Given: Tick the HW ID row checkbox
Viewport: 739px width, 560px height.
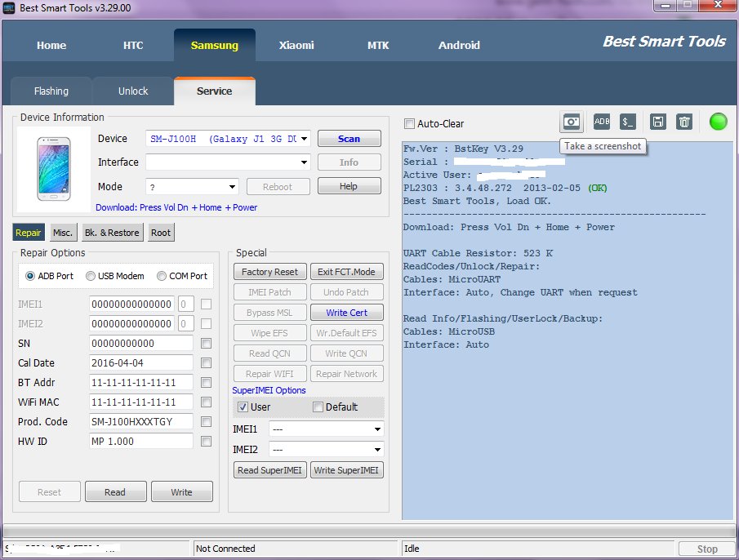Looking at the screenshot, I should pyautogui.click(x=206, y=442).
